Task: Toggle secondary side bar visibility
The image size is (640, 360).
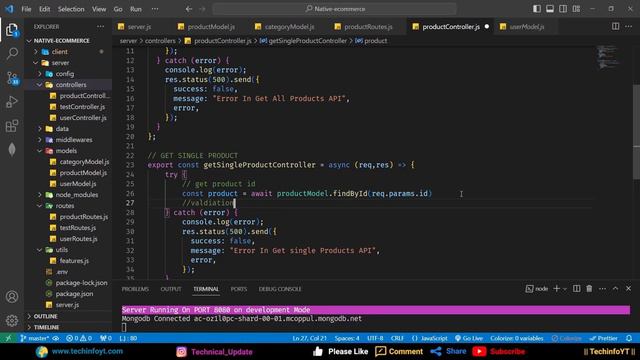Action: click(x=563, y=9)
